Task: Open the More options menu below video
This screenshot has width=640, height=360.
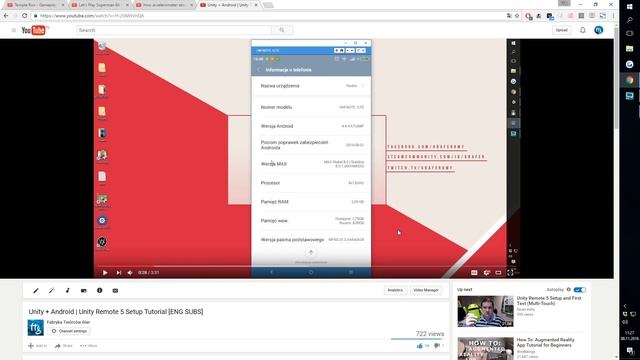Action: [x=89, y=346]
